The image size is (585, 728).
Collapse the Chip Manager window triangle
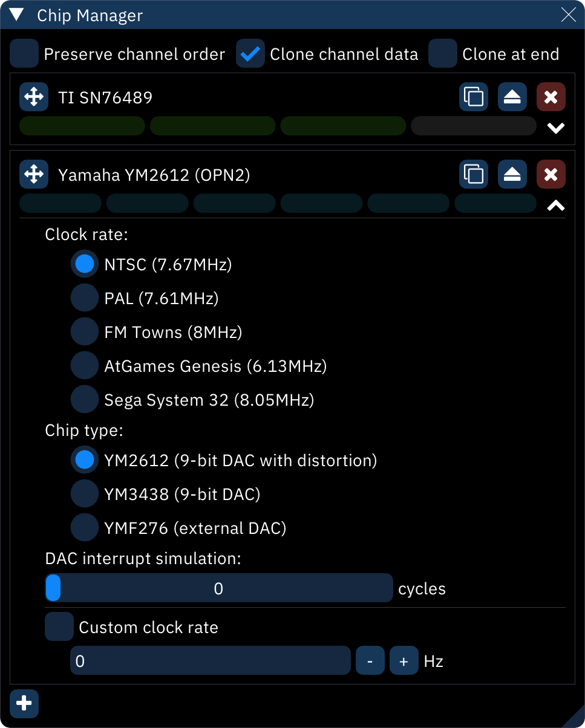(16, 15)
